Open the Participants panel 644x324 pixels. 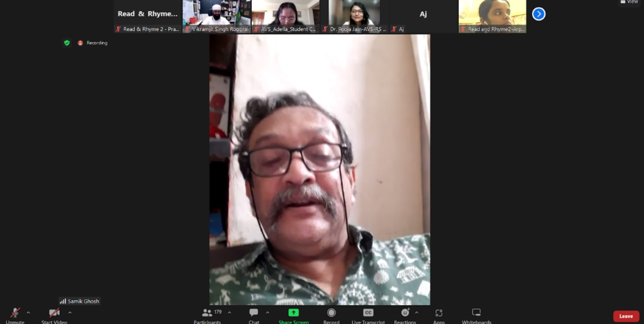point(207,313)
